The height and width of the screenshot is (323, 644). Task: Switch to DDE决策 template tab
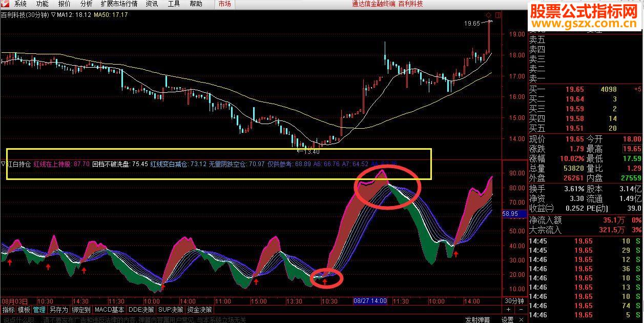[x=141, y=310]
